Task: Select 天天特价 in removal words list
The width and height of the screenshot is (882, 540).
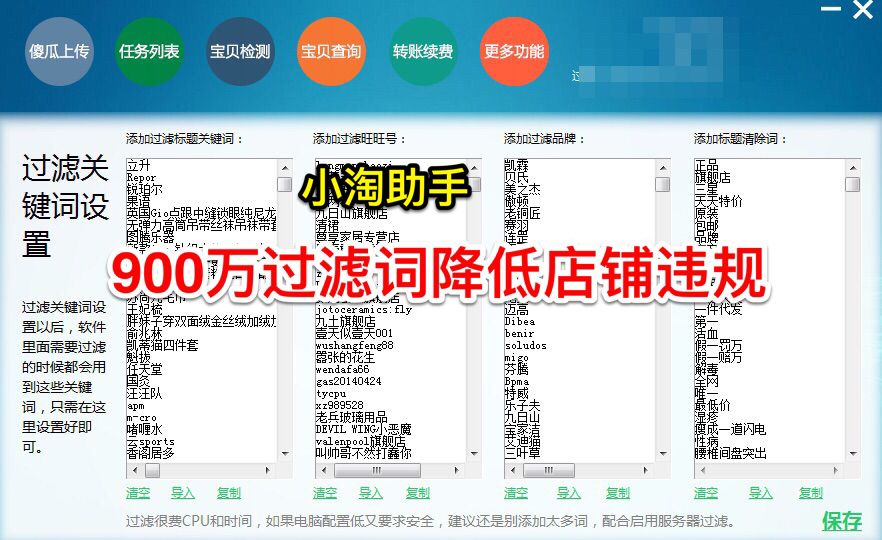Action: point(719,201)
